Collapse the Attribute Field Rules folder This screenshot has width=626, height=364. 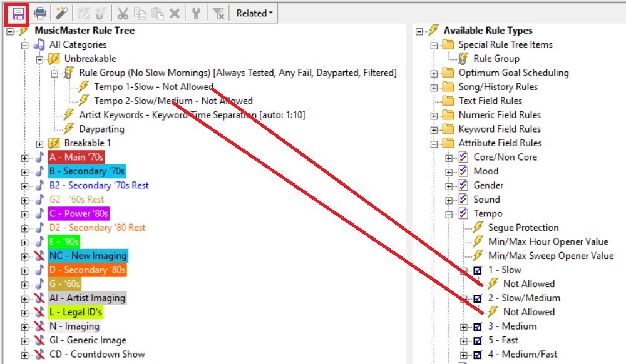pos(434,144)
